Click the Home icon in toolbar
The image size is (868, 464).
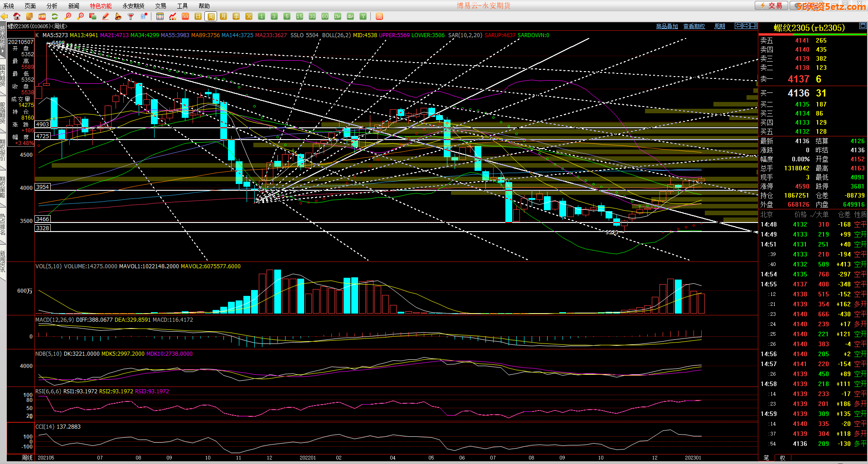click(17, 16)
